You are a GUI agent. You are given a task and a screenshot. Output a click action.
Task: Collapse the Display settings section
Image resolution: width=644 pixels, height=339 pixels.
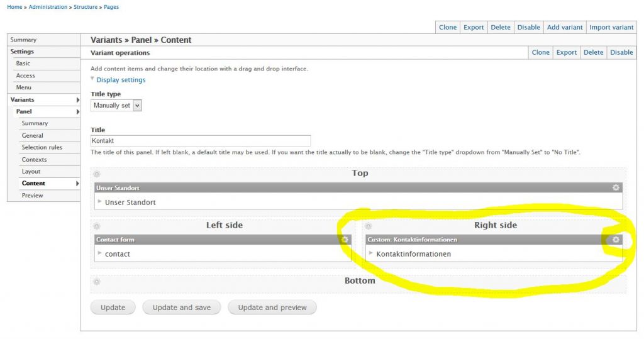tap(120, 80)
